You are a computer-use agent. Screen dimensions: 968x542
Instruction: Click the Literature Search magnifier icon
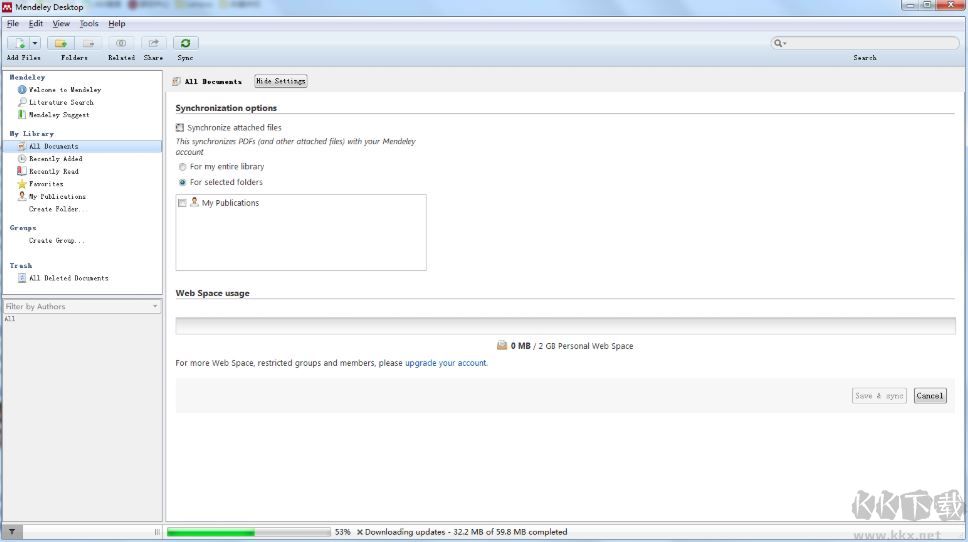[22, 102]
